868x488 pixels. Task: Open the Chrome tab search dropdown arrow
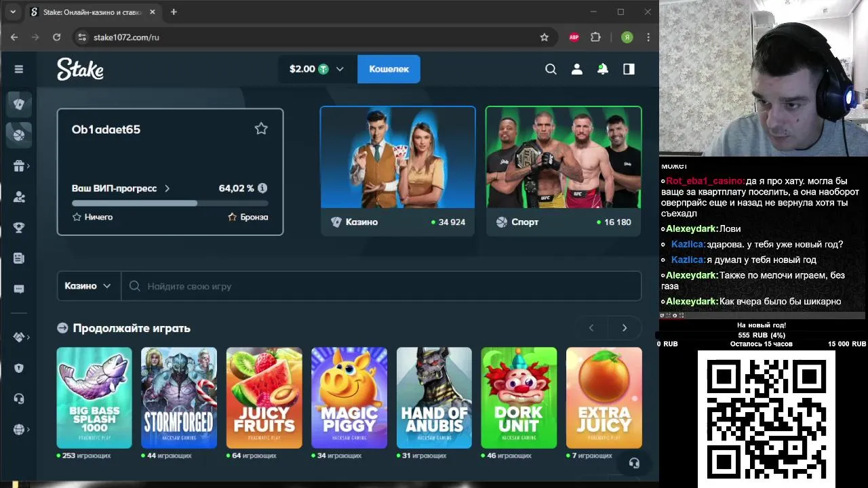coord(13,12)
